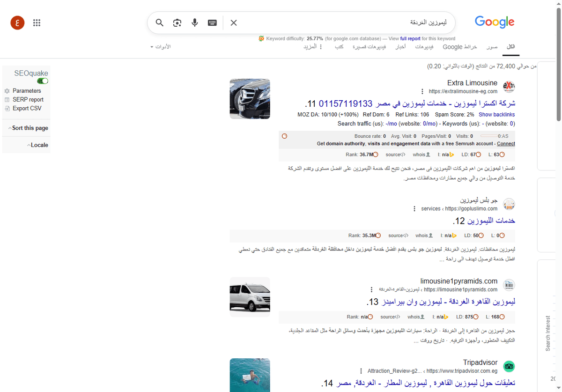Open the الأدوات tools dropdown
The height and width of the screenshot is (392, 562).
coord(162,46)
